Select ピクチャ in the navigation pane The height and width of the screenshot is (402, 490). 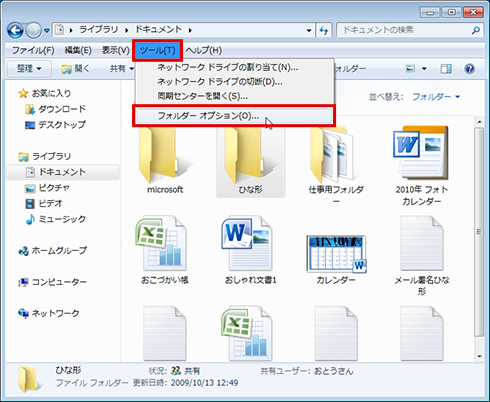coord(47,188)
